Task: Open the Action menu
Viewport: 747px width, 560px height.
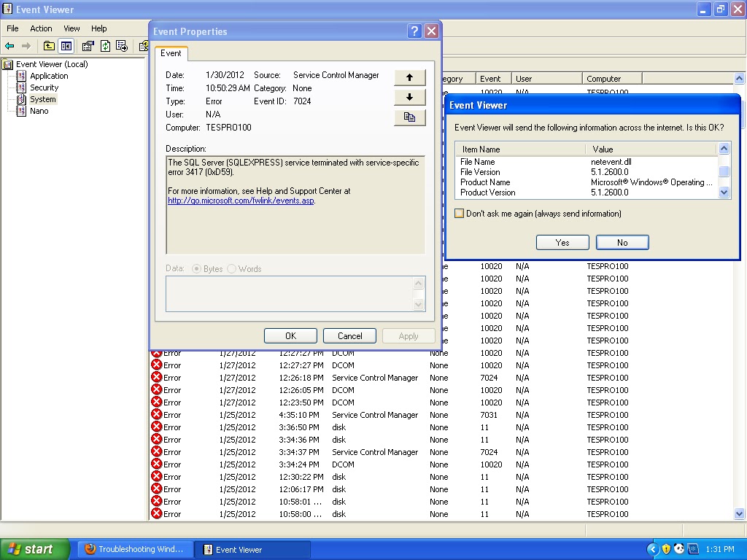Action: 41,28
